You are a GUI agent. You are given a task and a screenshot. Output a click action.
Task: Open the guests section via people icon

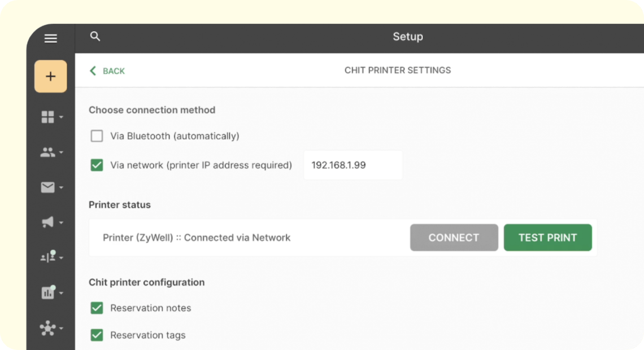coord(48,152)
